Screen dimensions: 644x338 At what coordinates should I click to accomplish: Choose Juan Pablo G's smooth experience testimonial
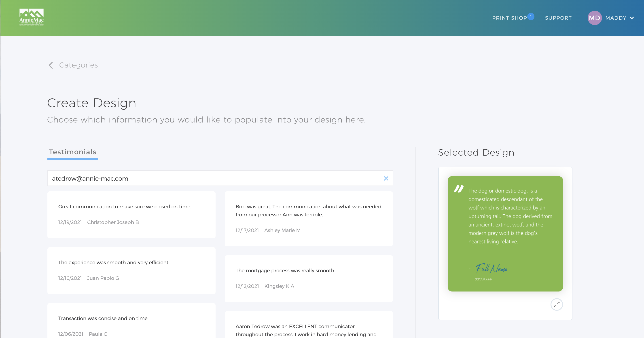click(x=131, y=270)
